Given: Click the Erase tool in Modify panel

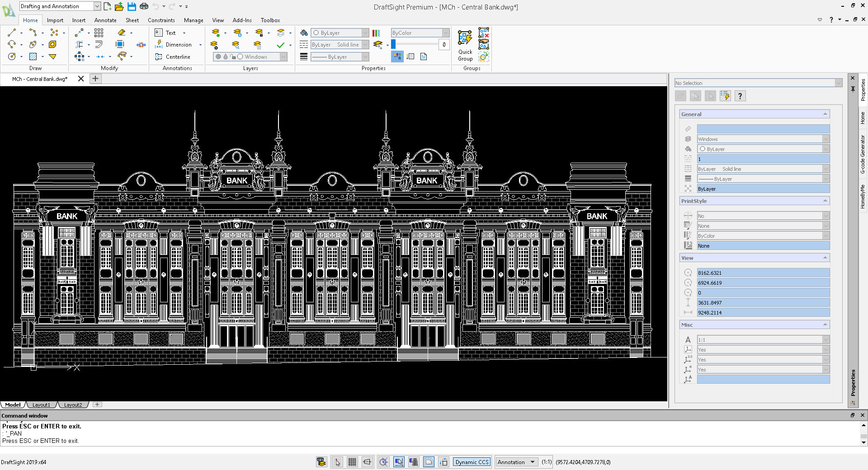Looking at the screenshot, I should point(122,33).
